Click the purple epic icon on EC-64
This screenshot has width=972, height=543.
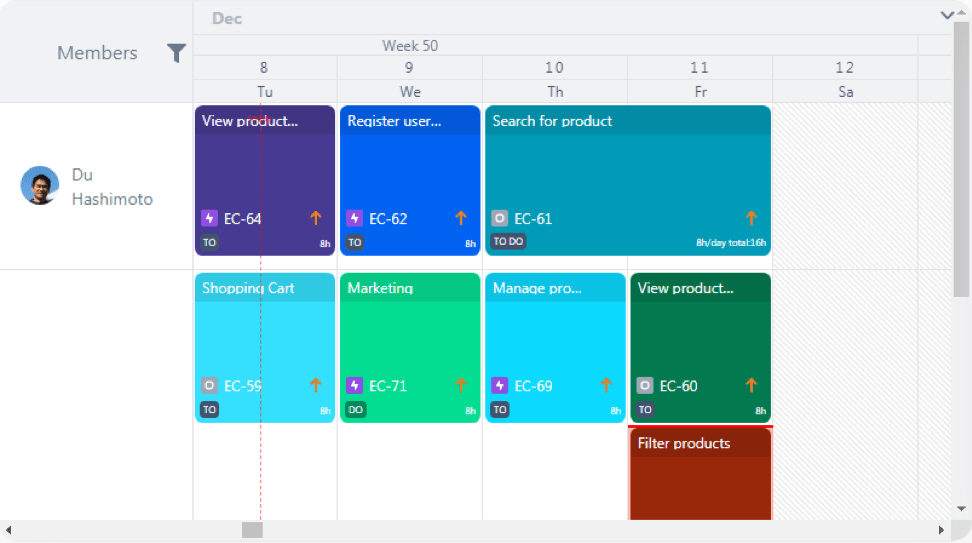point(209,218)
